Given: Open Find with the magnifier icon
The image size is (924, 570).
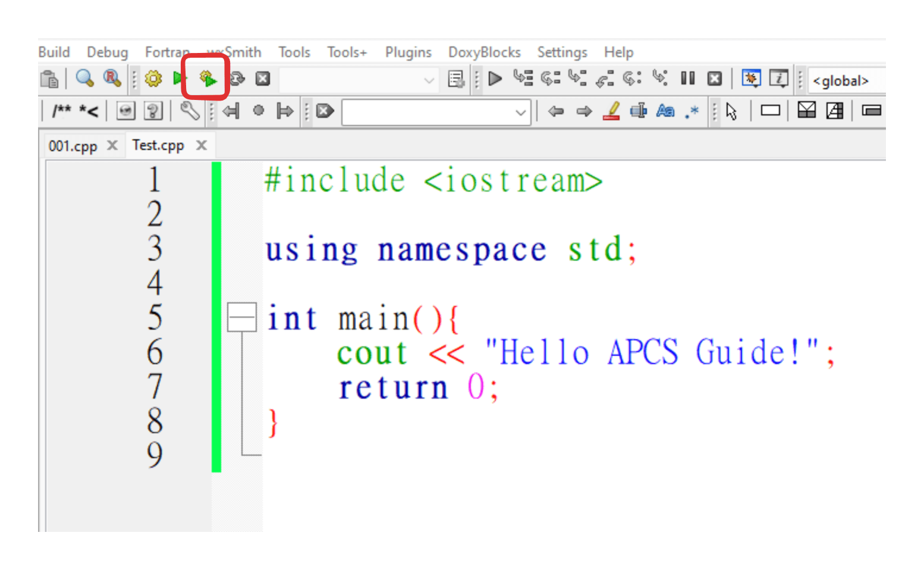Looking at the screenshot, I should tap(85, 79).
